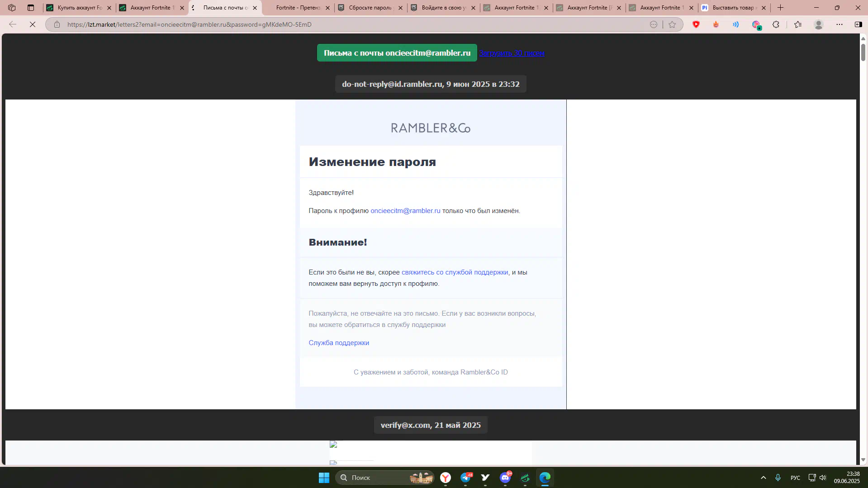Click the do-not-reply@id.rambler.ru email header
This screenshot has width=868, height=488.
coord(431,84)
